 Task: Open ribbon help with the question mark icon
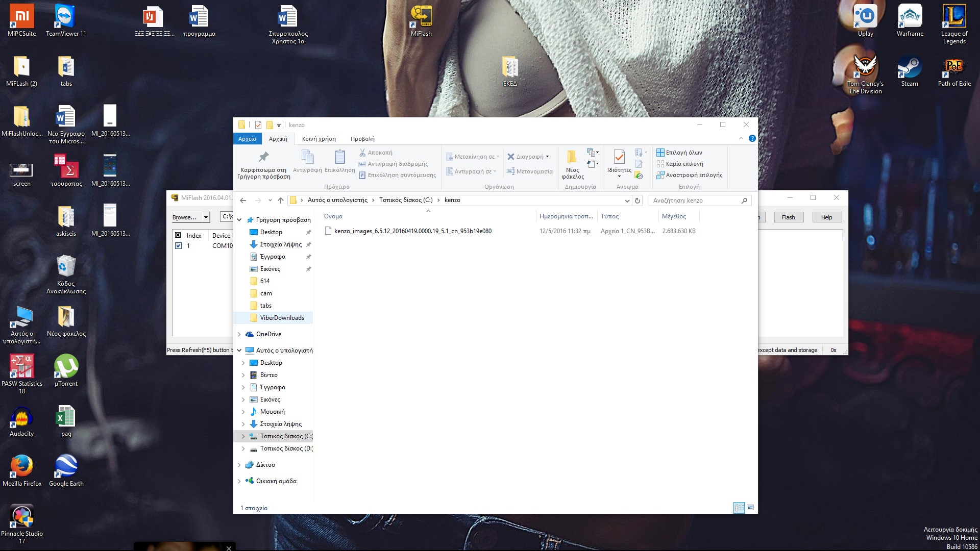click(x=752, y=139)
